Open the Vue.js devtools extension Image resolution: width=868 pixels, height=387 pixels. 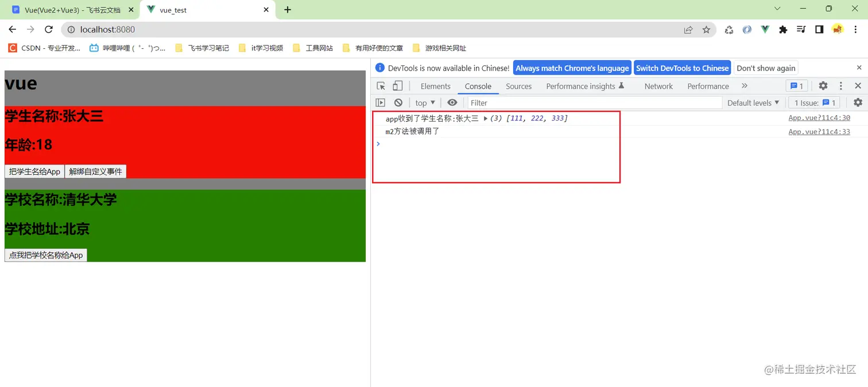click(x=765, y=29)
